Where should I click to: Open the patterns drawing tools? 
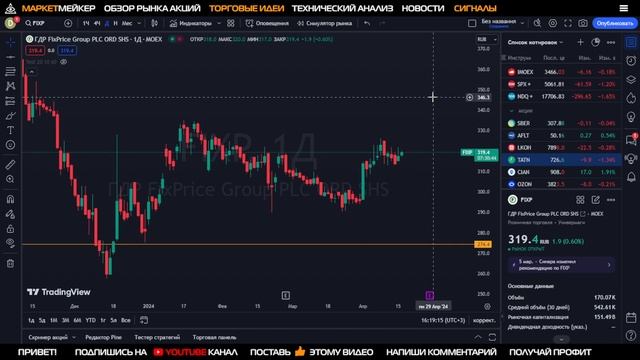[10, 86]
